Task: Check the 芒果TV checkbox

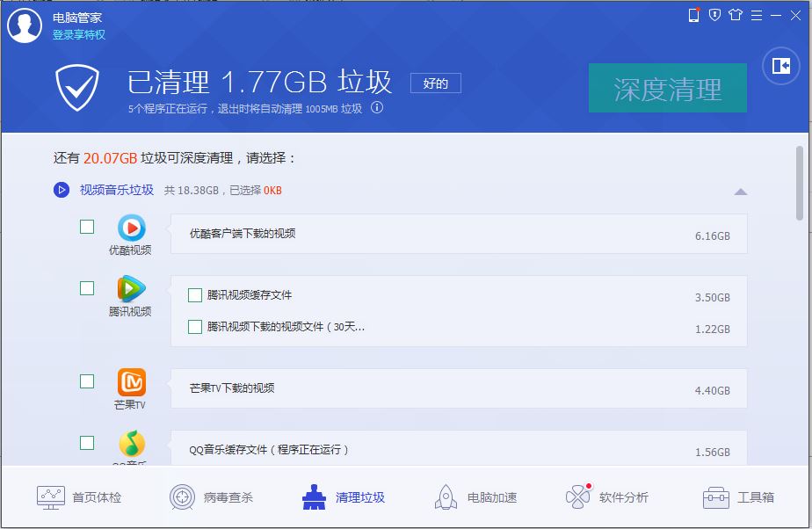Action: [87, 381]
